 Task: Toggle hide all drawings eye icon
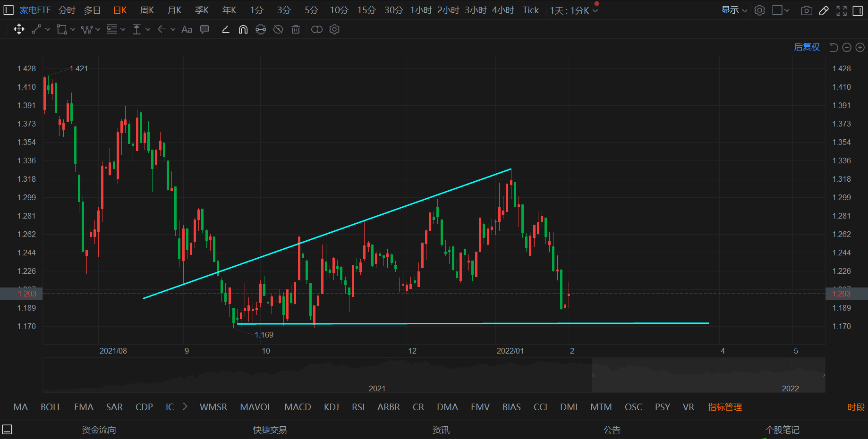coord(278,29)
